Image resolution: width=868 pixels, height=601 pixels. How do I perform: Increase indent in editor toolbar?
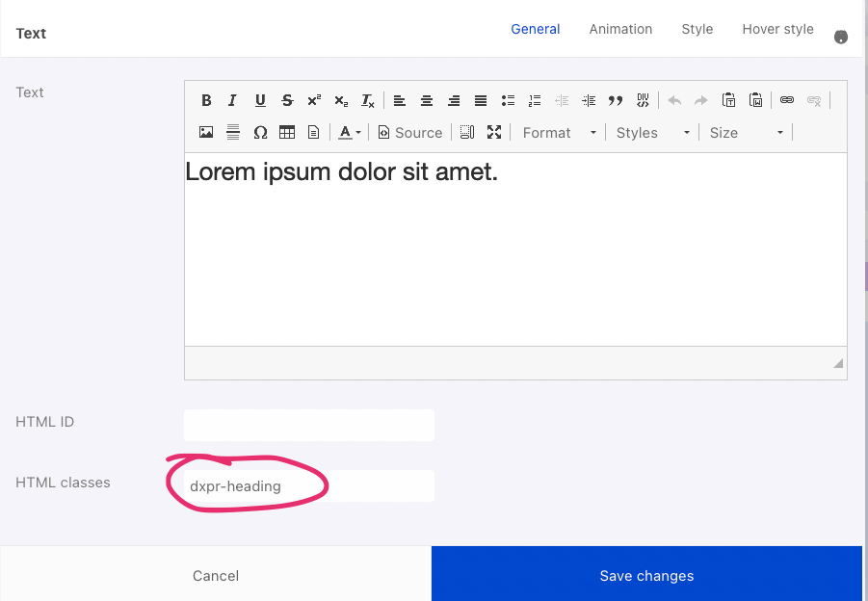click(589, 100)
